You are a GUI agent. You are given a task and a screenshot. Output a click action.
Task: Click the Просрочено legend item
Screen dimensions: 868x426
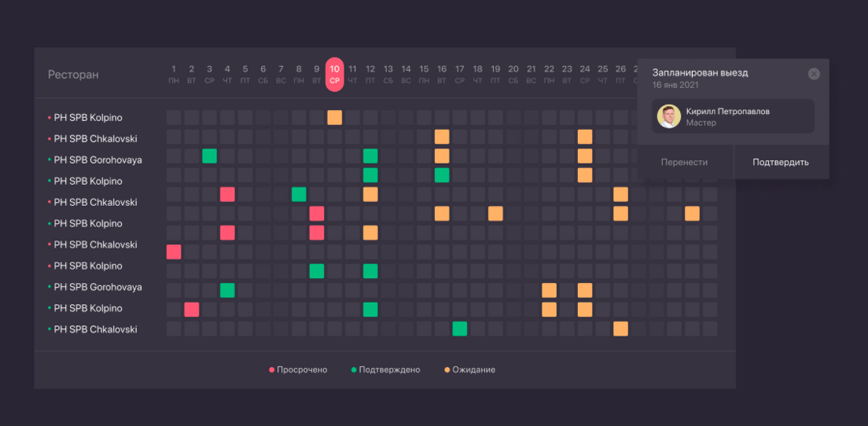pos(298,369)
